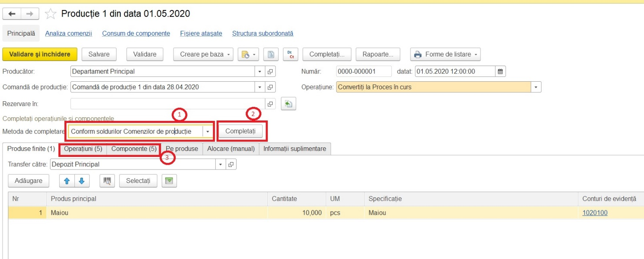Click the Dt/Ct ledger entries icon
The width and height of the screenshot is (644, 259).
click(290, 54)
